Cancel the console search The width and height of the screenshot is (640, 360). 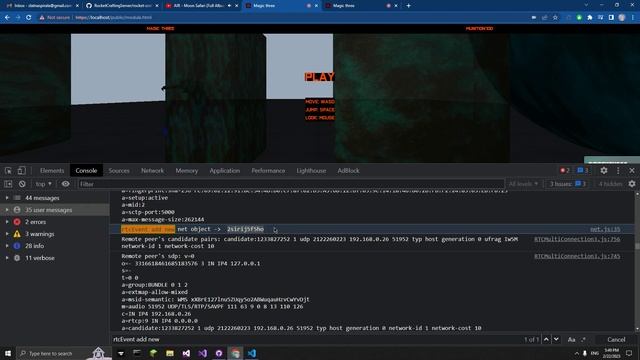pyautogui.click(x=616, y=340)
